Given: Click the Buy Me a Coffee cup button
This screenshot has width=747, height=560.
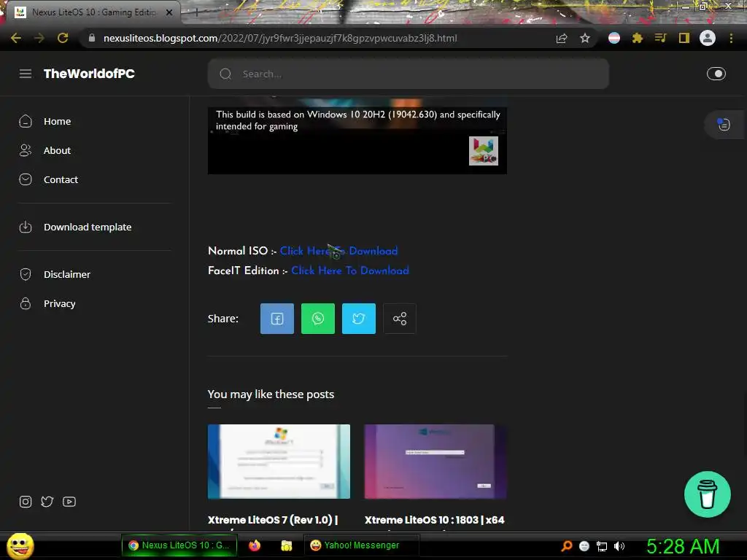Looking at the screenshot, I should point(708,494).
